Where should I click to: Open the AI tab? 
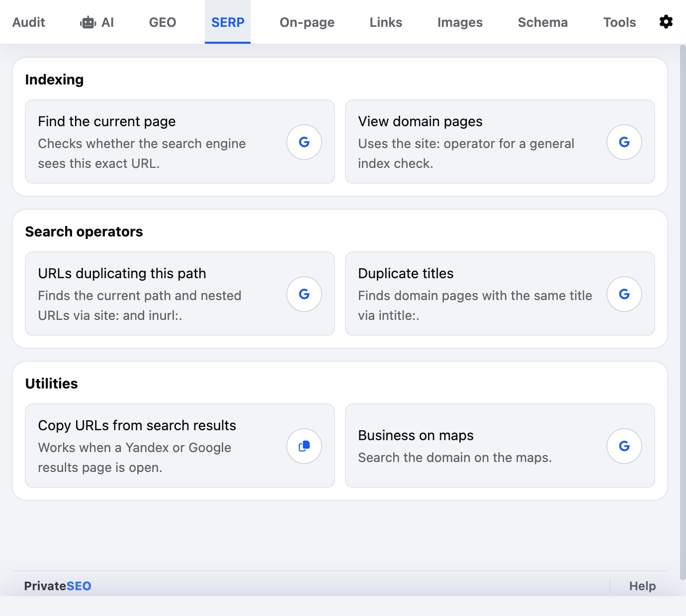pyautogui.click(x=97, y=22)
